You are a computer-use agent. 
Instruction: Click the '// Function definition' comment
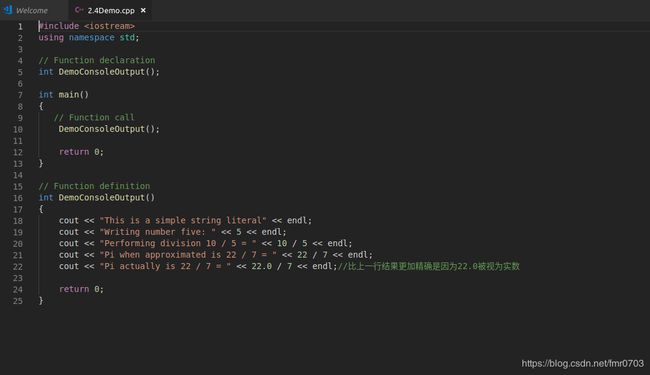(x=94, y=186)
